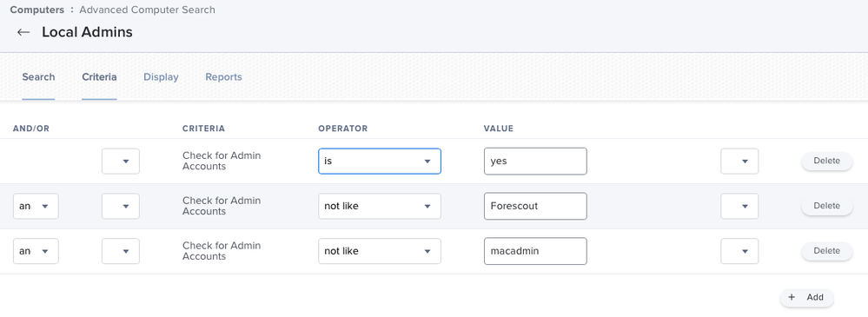Open the 'is' operator dropdown
The height and width of the screenshot is (317, 868).
[380, 161]
